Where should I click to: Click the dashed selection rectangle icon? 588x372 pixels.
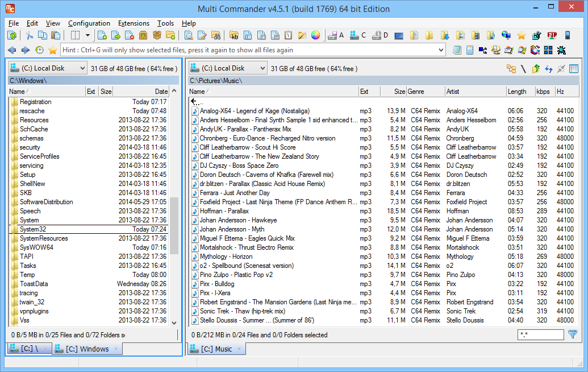pos(76,35)
